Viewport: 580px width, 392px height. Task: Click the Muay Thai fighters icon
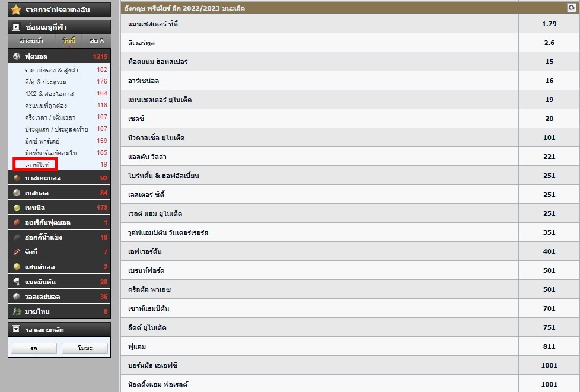(x=17, y=311)
